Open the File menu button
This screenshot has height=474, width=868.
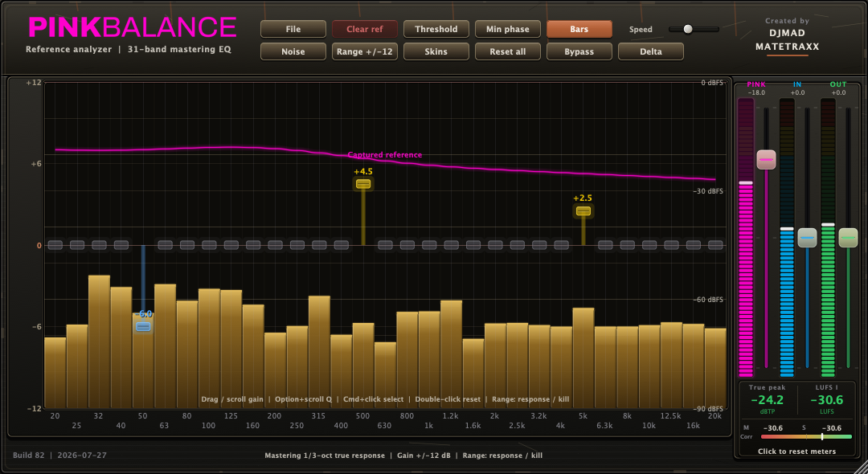coord(293,29)
